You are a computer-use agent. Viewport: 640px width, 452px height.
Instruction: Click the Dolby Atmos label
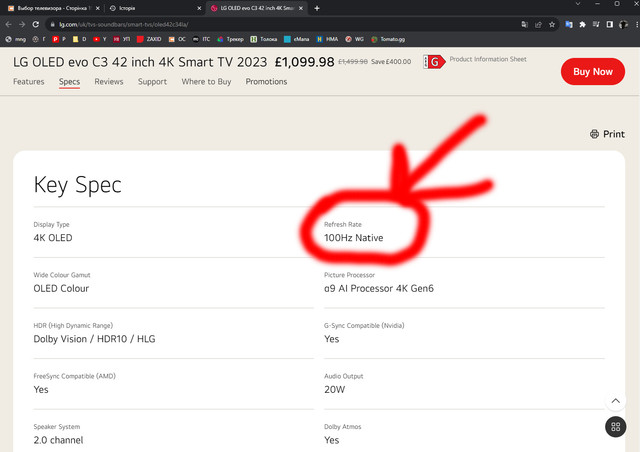[x=342, y=427]
